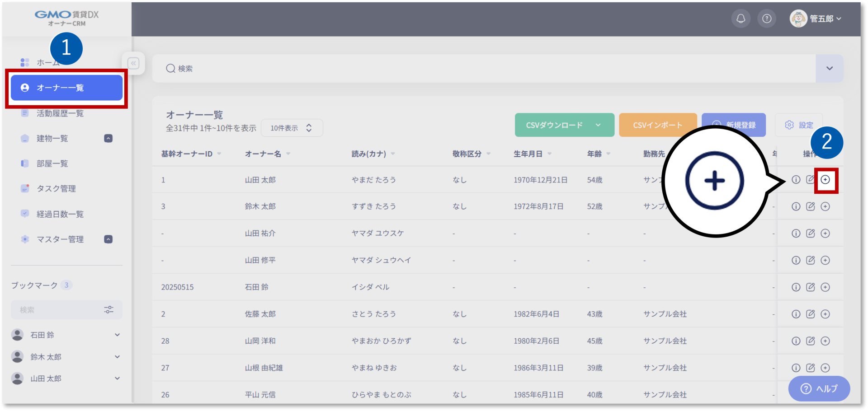868x411 pixels.
Task: Collapse the sidebar with double-chevron icon
Action: (x=133, y=63)
